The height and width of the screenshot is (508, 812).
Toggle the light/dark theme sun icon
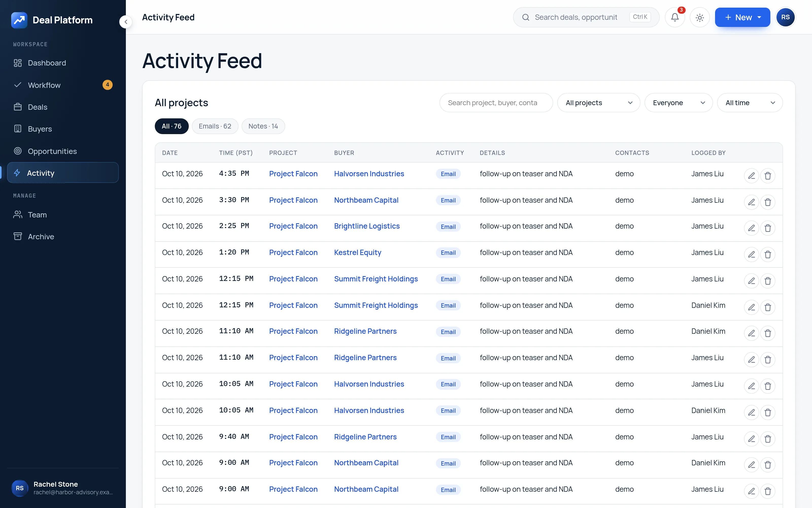pyautogui.click(x=700, y=17)
